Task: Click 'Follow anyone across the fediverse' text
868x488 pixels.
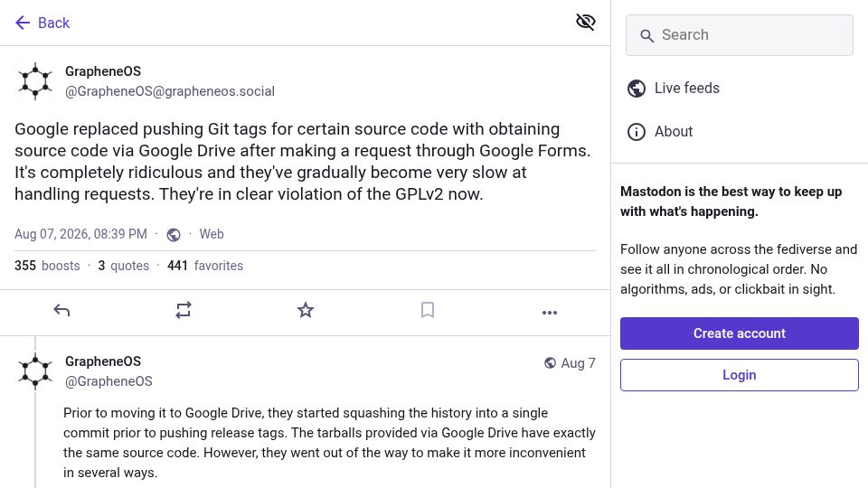Action: point(739,269)
